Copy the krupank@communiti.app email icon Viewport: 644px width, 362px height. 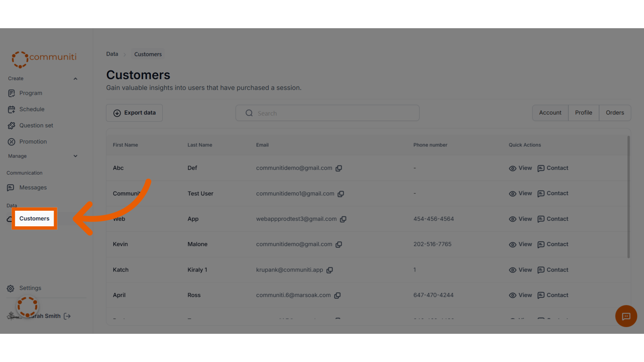point(330,270)
